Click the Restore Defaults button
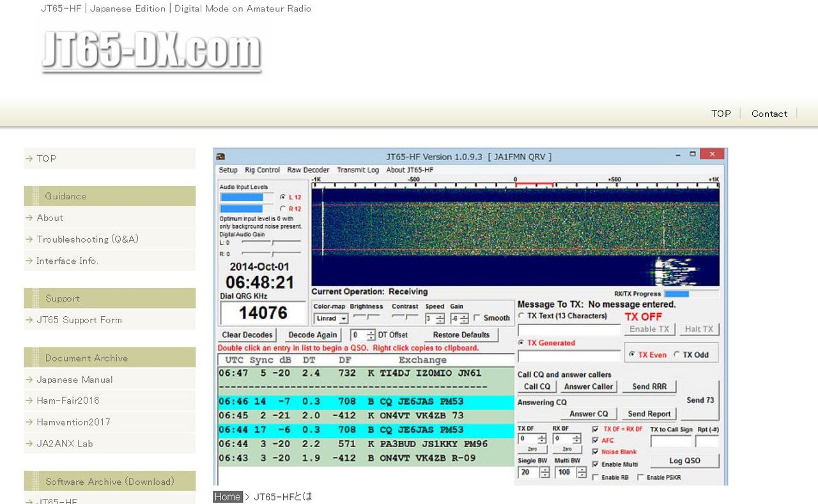This screenshot has height=504, width=818. click(x=461, y=335)
